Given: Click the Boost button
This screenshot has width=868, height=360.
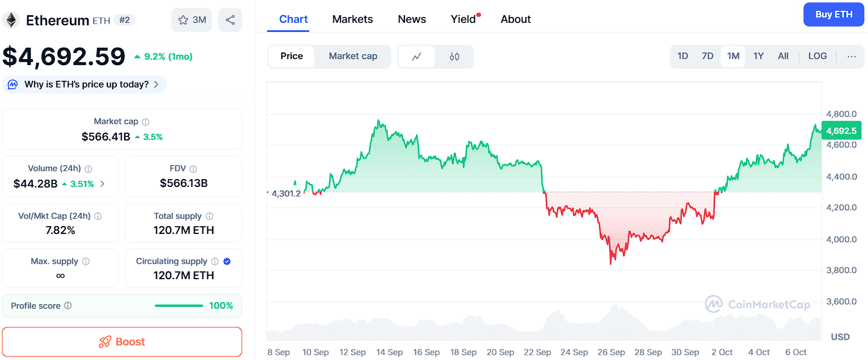Looking at the screenshot, I should tap(122, 342).
